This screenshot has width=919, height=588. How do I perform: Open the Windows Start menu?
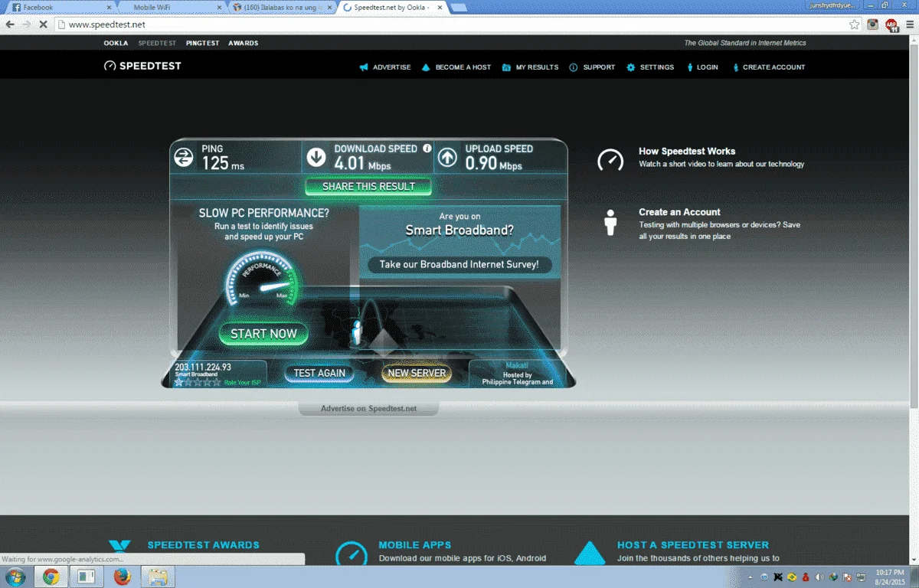tap(15, 577)
